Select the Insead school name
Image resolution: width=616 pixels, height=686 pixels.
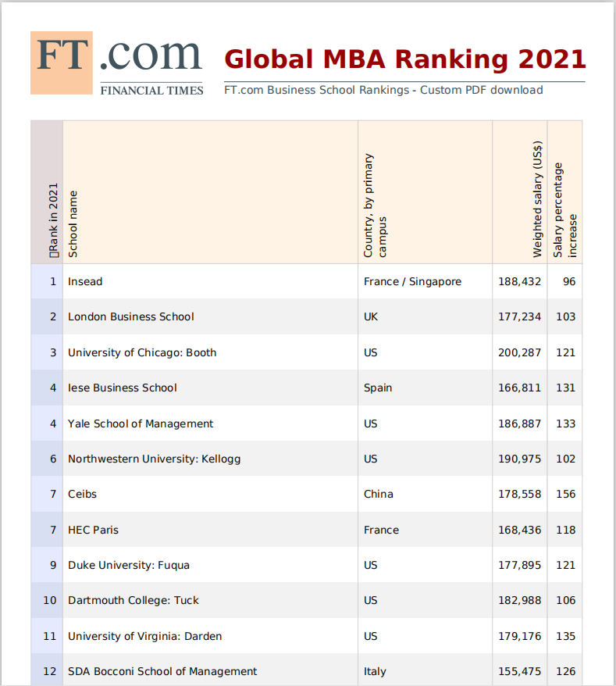(85, 281)
